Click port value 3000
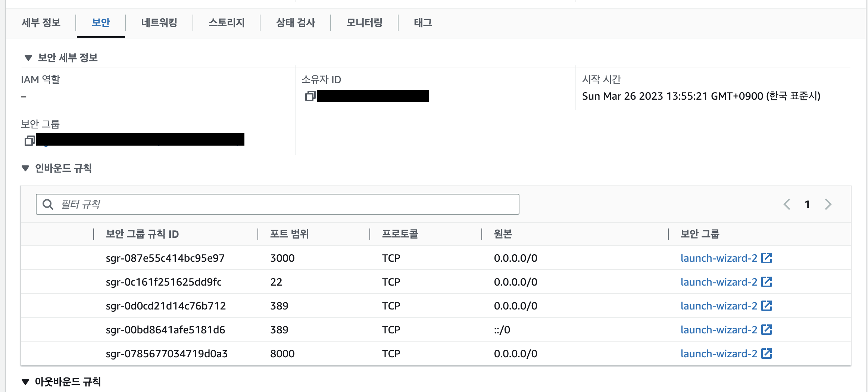This screenshot has width=868, height=392. point(282,258)
